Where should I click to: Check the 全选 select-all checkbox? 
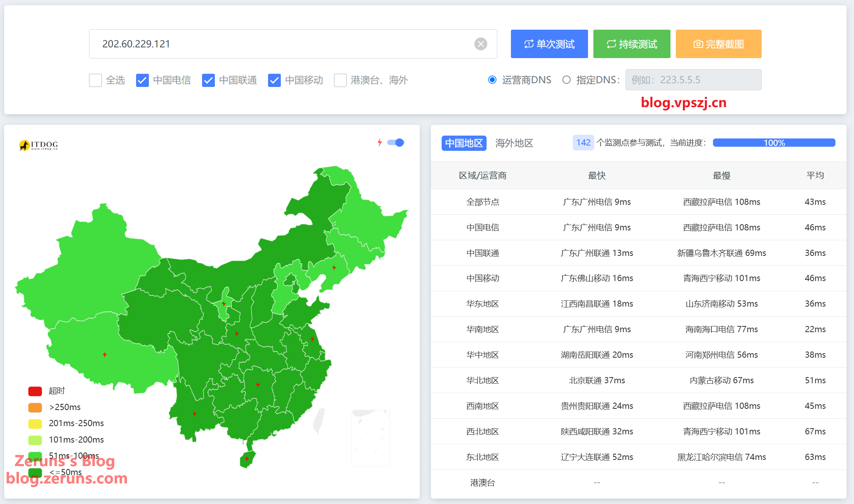(96, 80)
